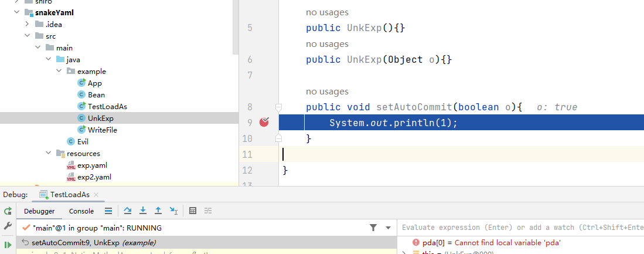Click the Step Into debug icon
Image resolution: width=644 pixels, height=254 pixels.
point(143,211)
